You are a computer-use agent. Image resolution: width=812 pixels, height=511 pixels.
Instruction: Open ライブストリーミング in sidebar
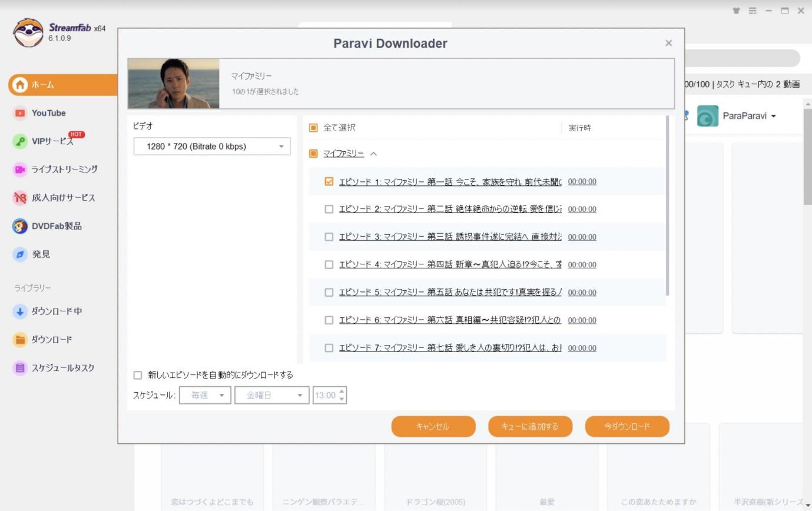(65, 170)
